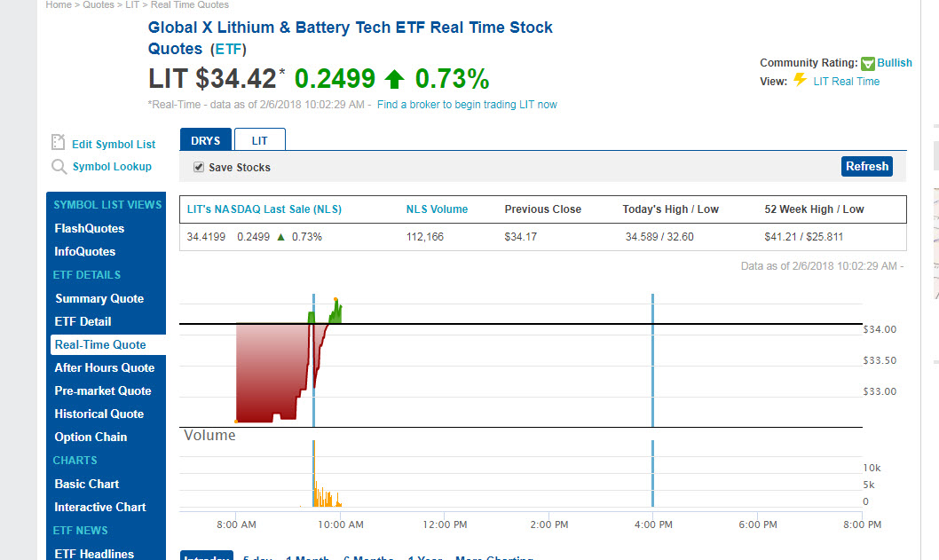Click Find a broker to begin trading link
This screenshot has width=939, height=560.
467,104
